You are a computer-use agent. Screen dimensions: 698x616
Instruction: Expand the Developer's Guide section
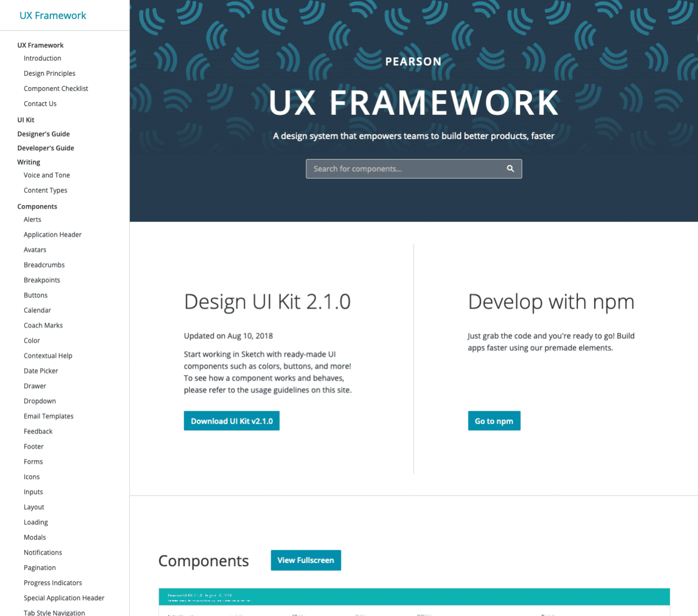[x=45, y=148]
